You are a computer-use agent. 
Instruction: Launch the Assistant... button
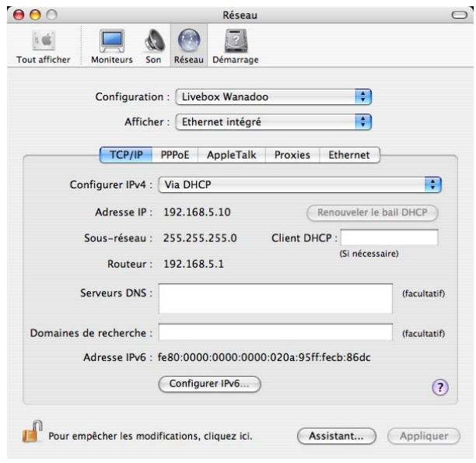336,437
